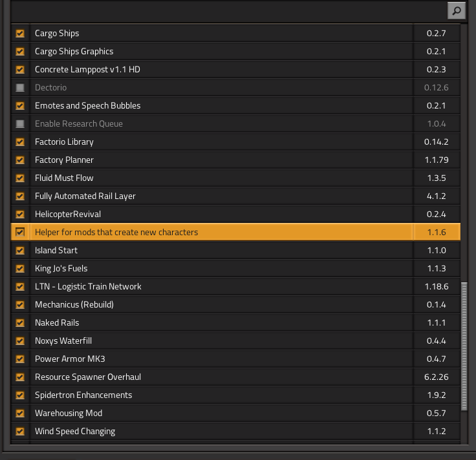Viewport: 476px width, 460px height.
Task: Select LTN - Logistic Train Network entry
Action: click(x=88, y=287)
